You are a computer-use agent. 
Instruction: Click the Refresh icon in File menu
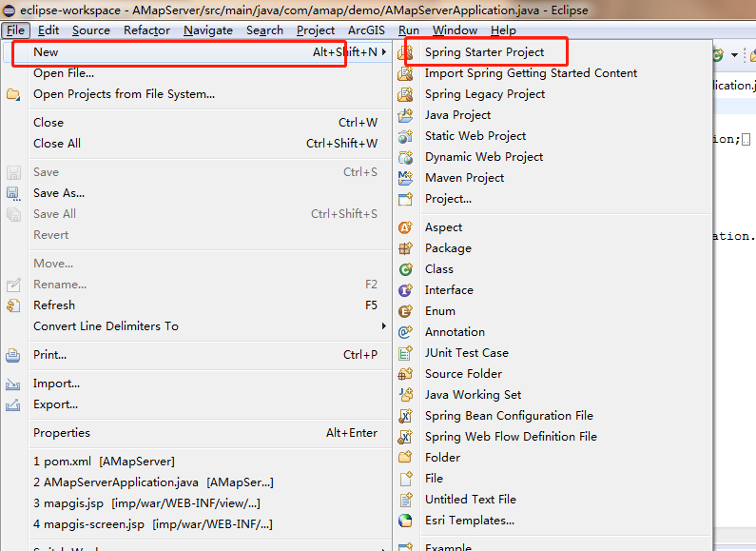click(13, 305)
